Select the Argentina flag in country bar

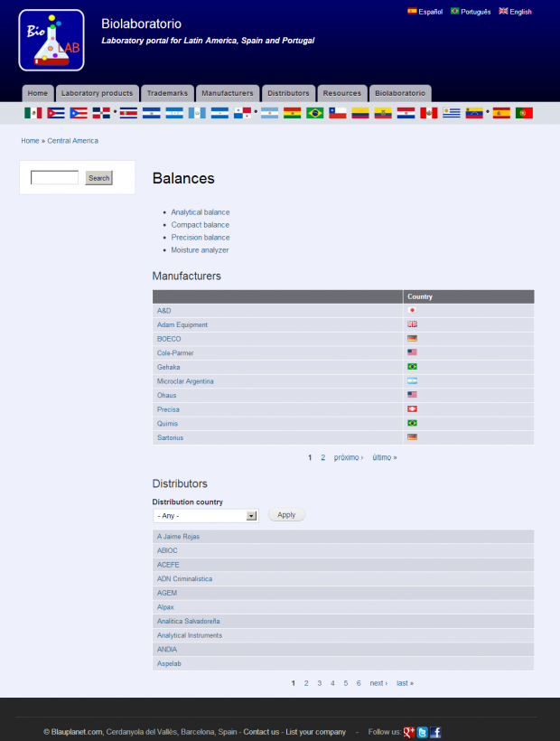tap(269, 113)
